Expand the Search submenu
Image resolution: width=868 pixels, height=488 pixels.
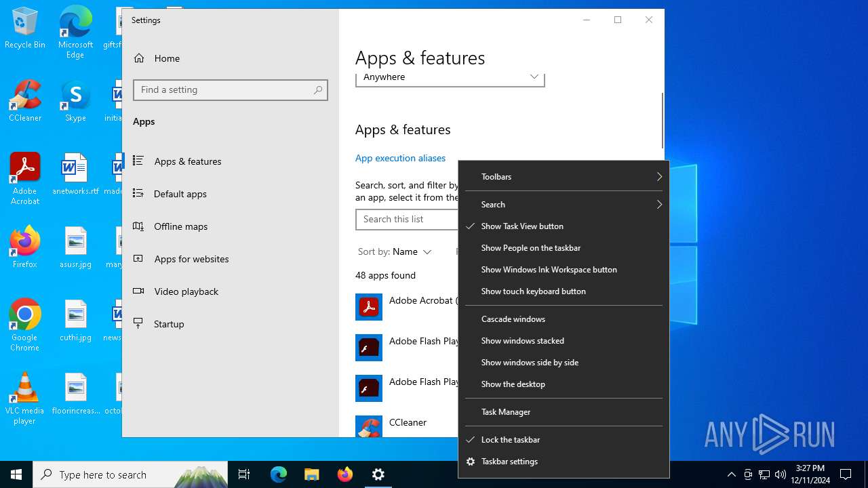(x=564, y=205)
